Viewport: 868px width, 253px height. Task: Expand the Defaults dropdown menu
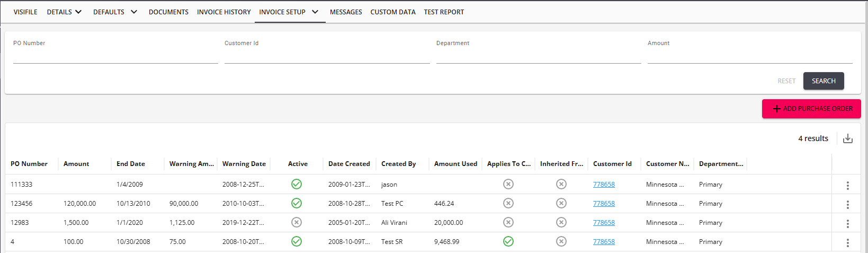(115, 12)
